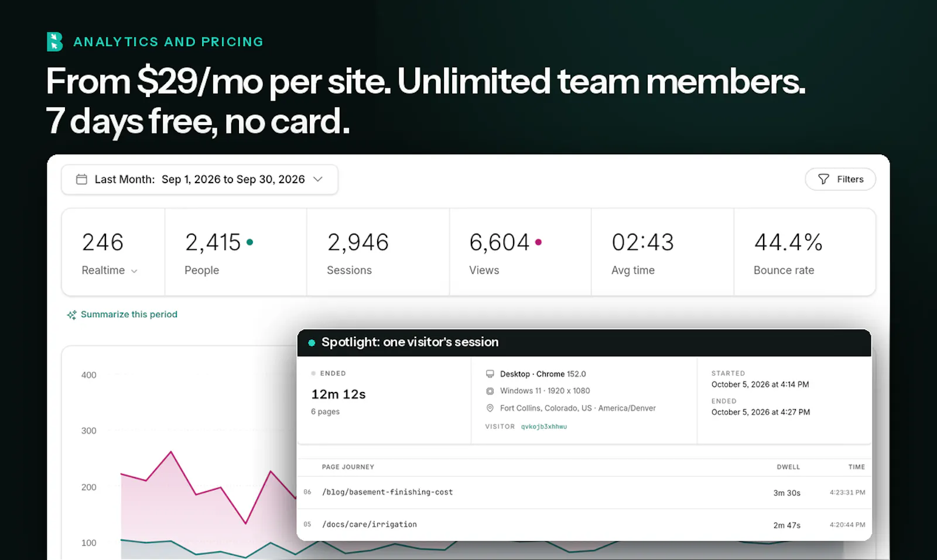Click the location pin icon

pyautogui.click(x=490, y=408)
